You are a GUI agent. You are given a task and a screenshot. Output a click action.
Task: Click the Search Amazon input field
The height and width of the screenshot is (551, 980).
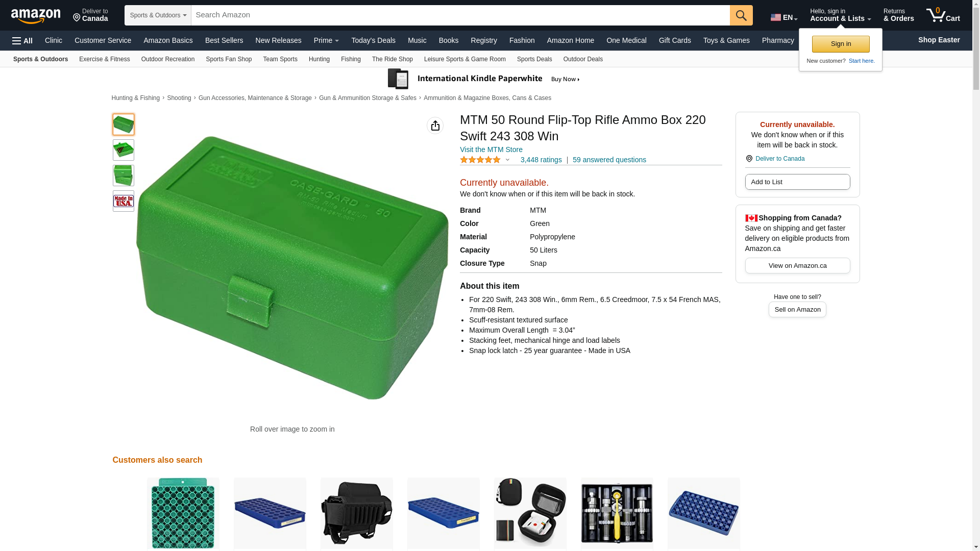(x=460, y=15)
